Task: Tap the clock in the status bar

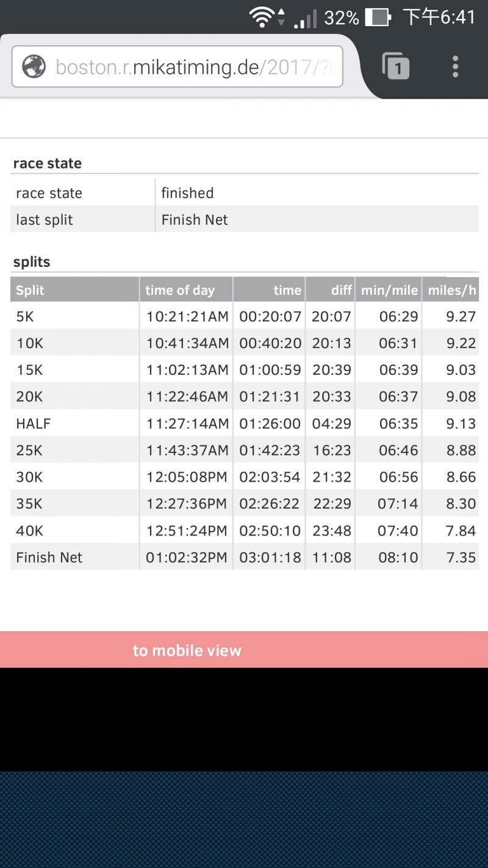Action: pos(439,18)
